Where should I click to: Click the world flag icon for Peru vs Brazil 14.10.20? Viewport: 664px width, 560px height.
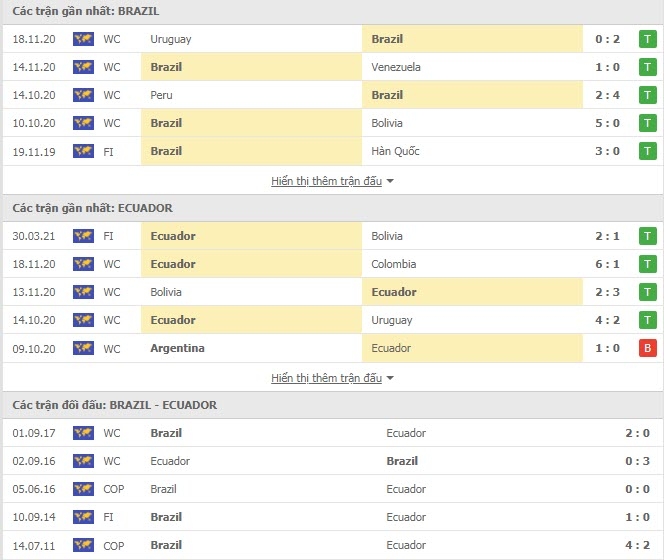point(83,95)
